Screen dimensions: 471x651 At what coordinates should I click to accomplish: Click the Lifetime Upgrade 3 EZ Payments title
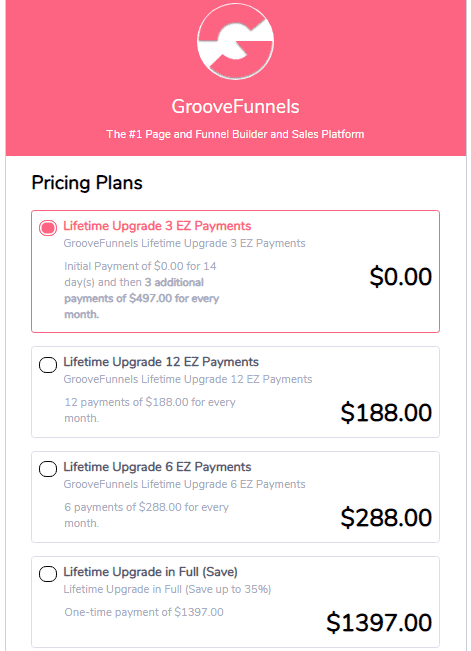[157, 226]
